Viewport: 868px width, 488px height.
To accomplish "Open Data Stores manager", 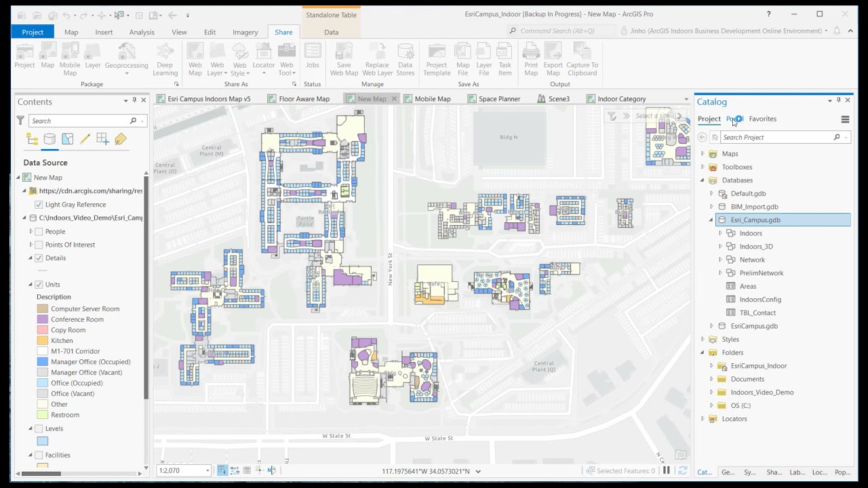I will tap(406, 60).
